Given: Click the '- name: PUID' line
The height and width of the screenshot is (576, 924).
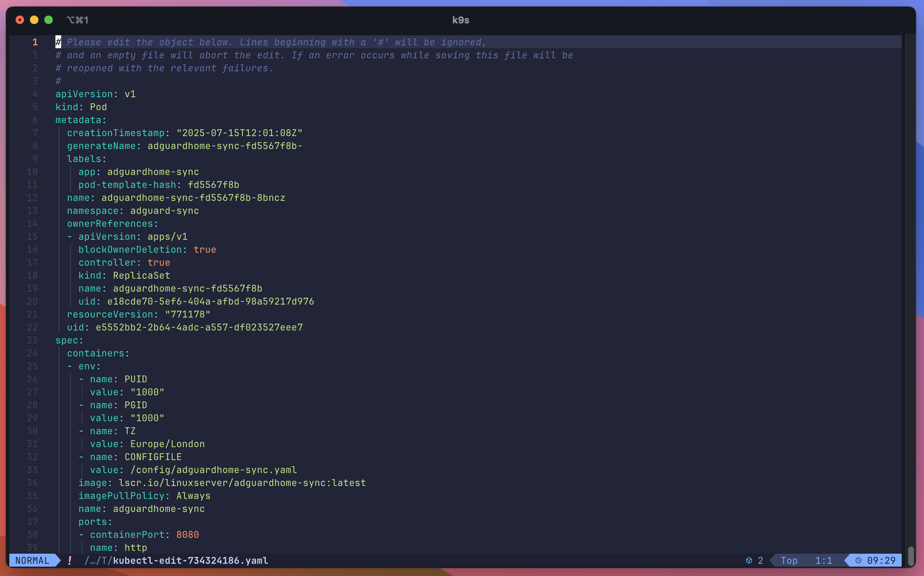Looking at the screenshot, I should 113,379.
